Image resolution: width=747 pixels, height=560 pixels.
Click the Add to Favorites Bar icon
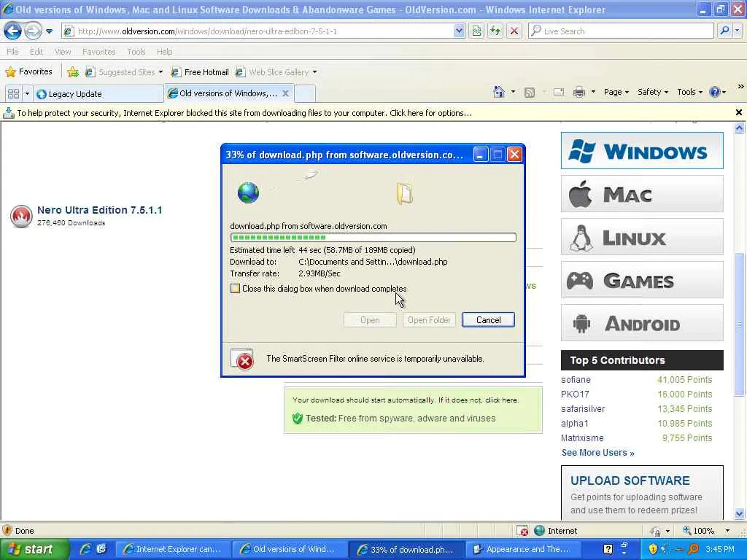point(72,72)
